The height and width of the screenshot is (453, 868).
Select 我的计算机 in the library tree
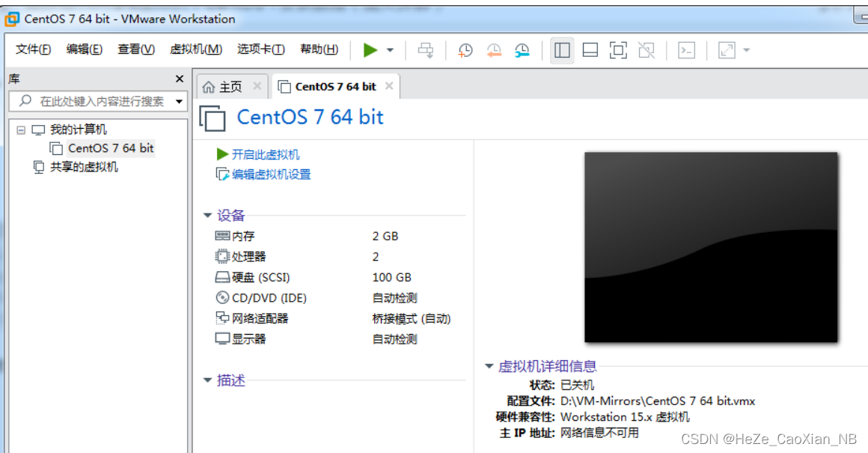coord(78,130)
